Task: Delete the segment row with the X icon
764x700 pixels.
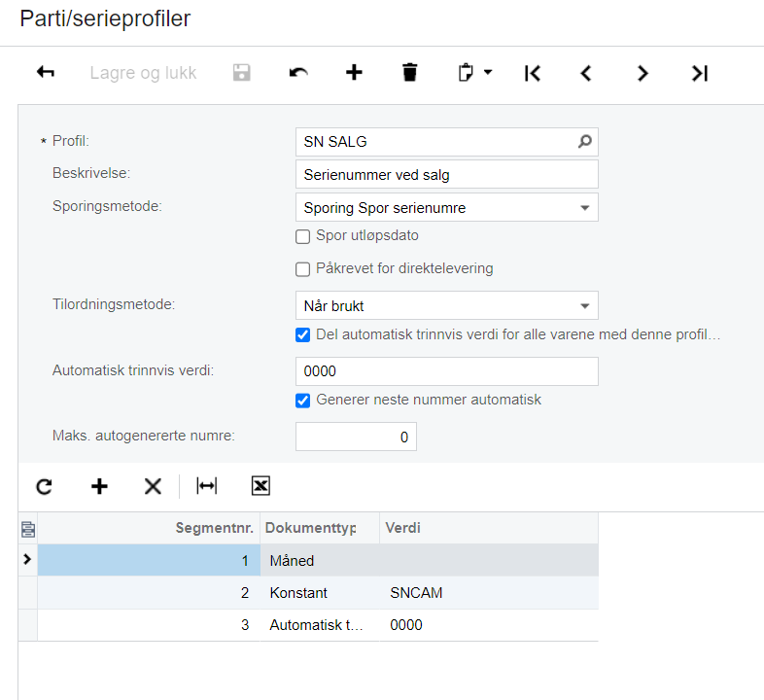Action: pos(153,486)
